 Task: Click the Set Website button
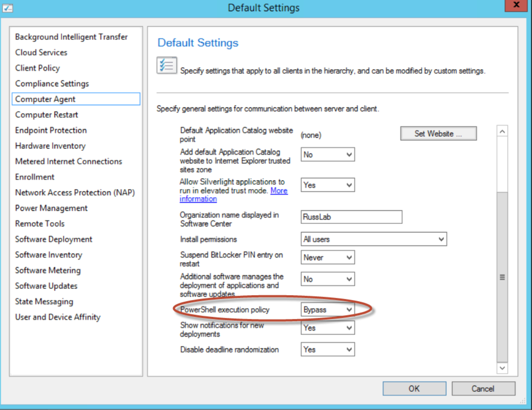[x=438, y=134]
